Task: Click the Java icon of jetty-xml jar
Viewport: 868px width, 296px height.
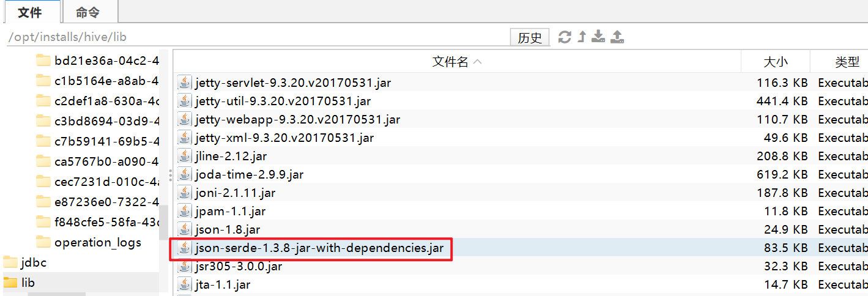Action: [x=184, y=138]
